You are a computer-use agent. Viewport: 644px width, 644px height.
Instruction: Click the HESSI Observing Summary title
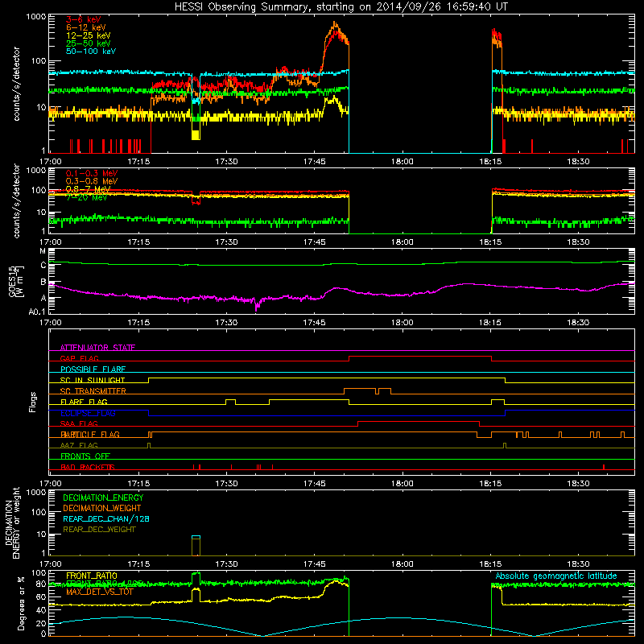point(341,7)
